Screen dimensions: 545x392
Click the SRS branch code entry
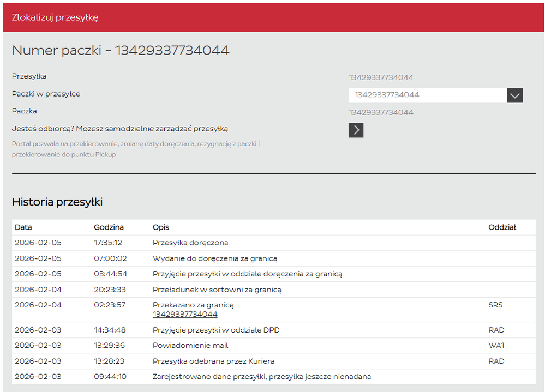pos(495,305)
